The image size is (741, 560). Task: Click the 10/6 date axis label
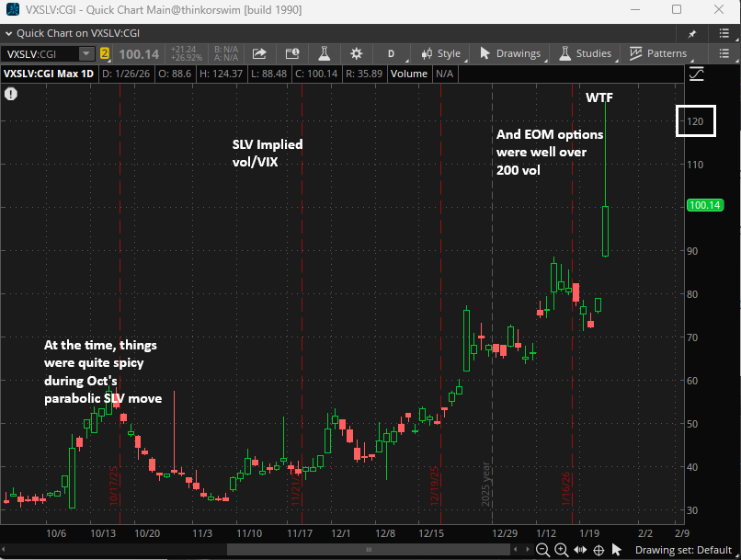click(x=56, y=533)
